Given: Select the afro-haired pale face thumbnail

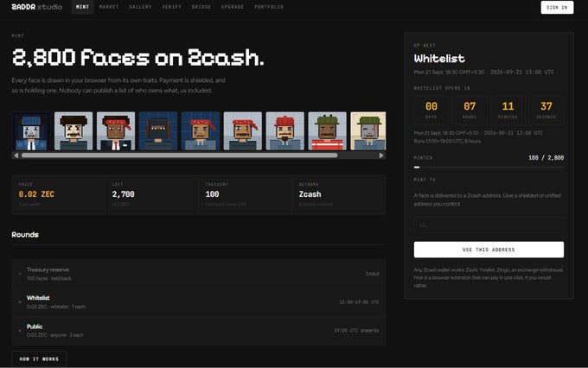Looking at the screenshot, I should pos(73,130).
